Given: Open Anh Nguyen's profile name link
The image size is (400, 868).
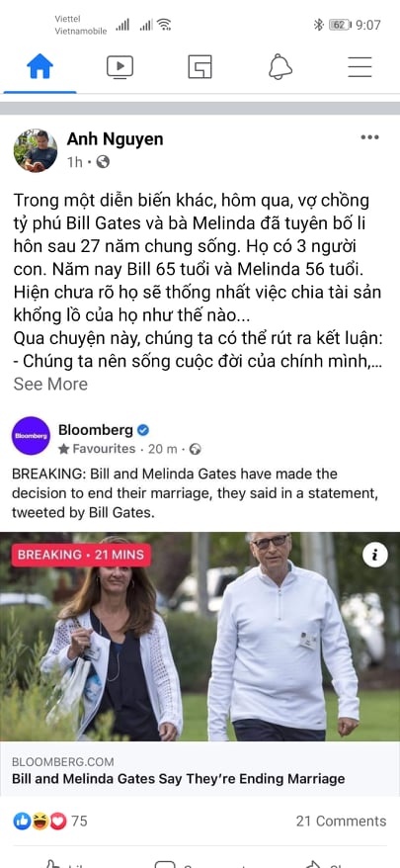Looking at the screenshot, I should pos(116,139).
